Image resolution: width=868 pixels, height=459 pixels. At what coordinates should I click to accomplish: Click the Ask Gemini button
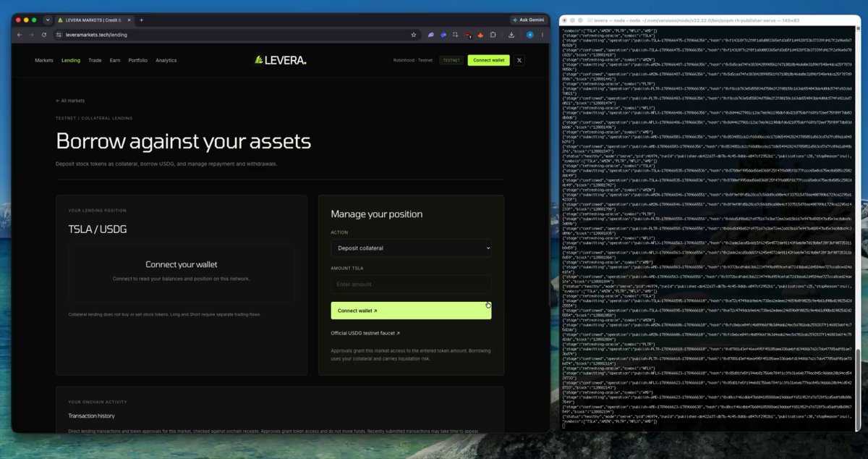click(x=529, y=20)
